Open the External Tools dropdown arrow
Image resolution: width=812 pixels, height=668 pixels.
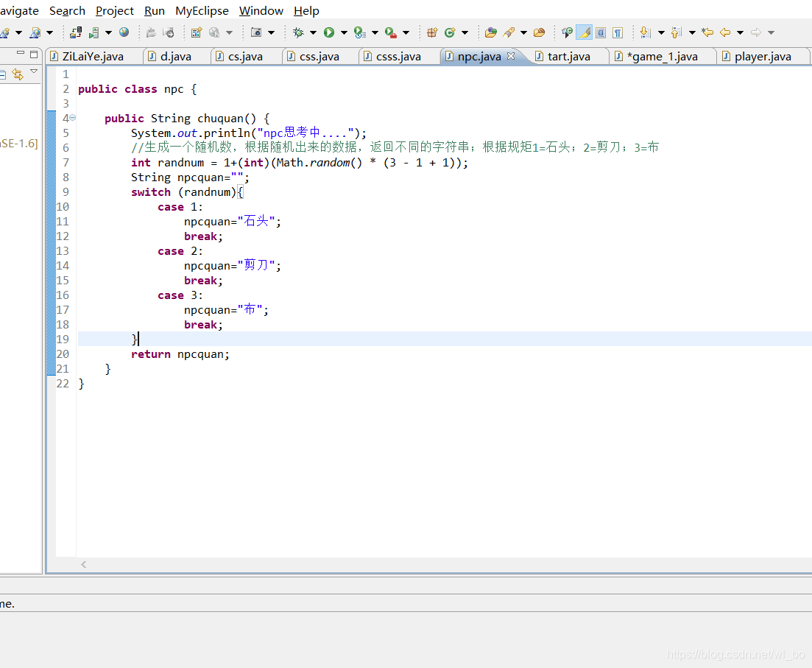406,32
